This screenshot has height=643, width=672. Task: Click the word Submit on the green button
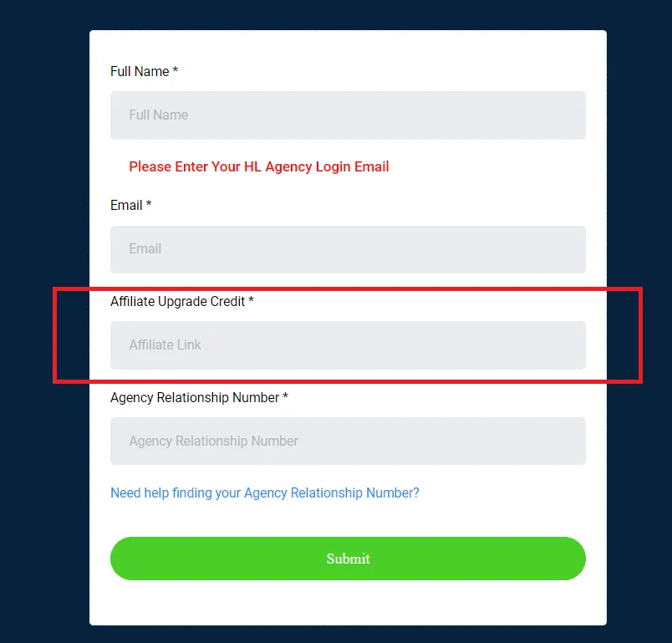348,559
